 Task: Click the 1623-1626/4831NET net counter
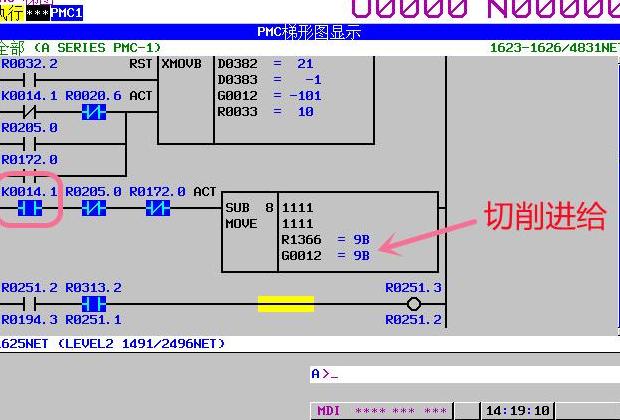pos(554,48)
